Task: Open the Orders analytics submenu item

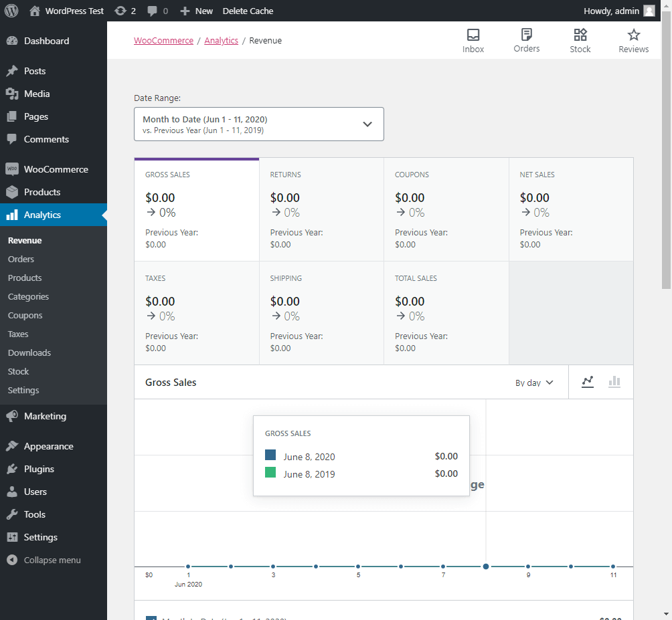Action: click(21, 259)
